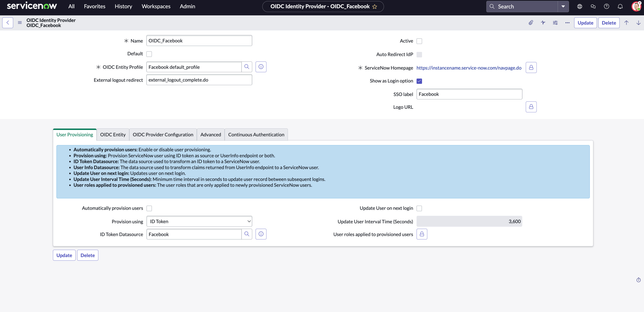Open the History menu
This screenshot has height=312, width=644.
(x=123, y=6)
